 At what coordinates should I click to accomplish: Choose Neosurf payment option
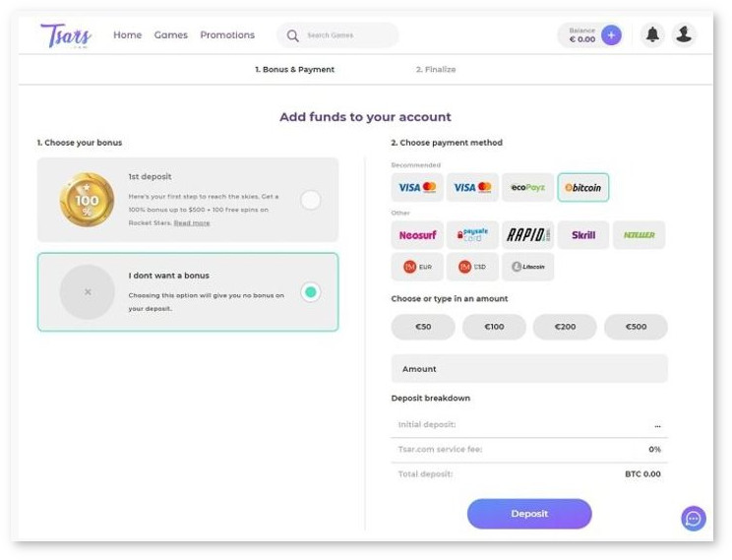[x=417, y=235]
